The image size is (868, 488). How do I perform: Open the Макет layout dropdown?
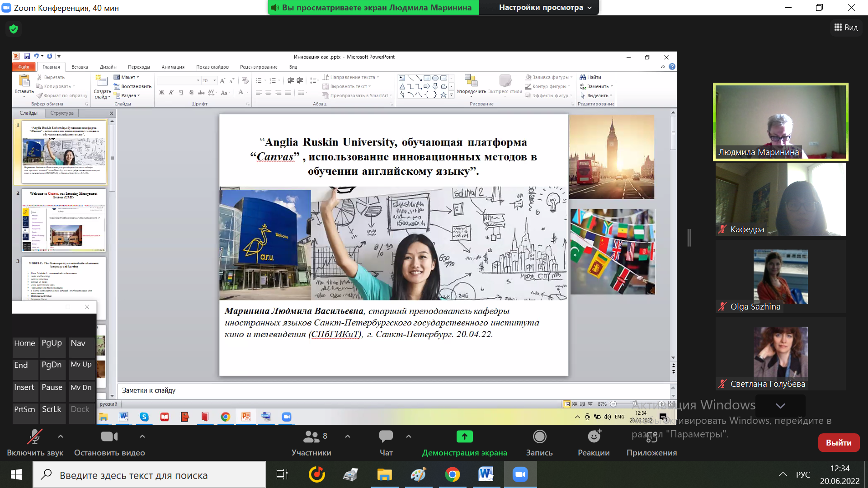[127, 77]
